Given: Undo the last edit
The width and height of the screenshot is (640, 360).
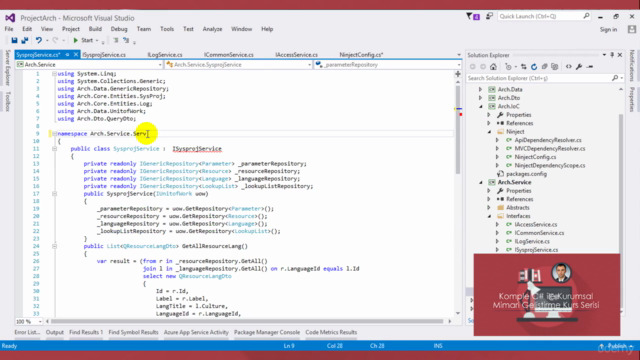Looking at the screenshot, I should click(x=38, y=40).
